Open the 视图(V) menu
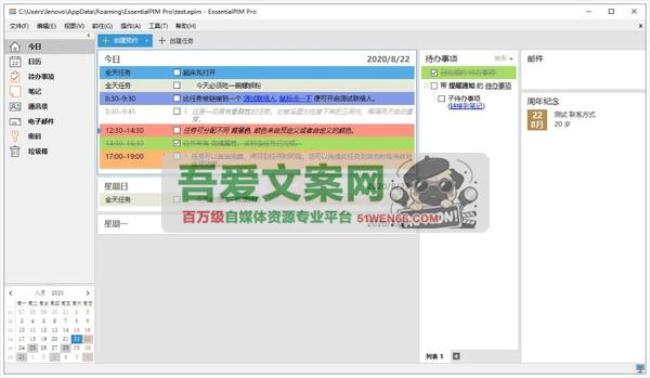The width and height of the screenshot is (650, 378). (74, 26)
